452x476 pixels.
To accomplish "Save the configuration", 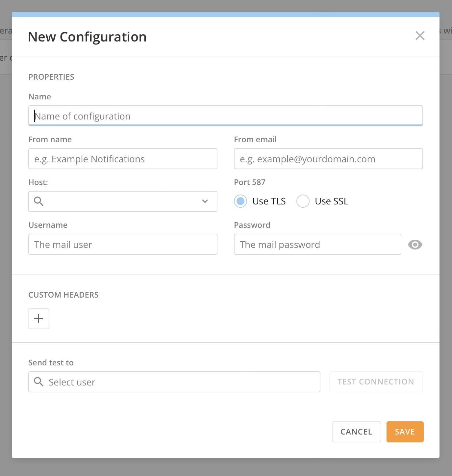I will coord(405,432).
